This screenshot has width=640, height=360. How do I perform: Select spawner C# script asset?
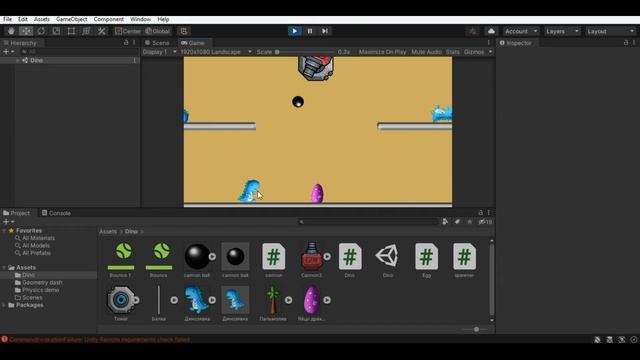tap(464, 260)
